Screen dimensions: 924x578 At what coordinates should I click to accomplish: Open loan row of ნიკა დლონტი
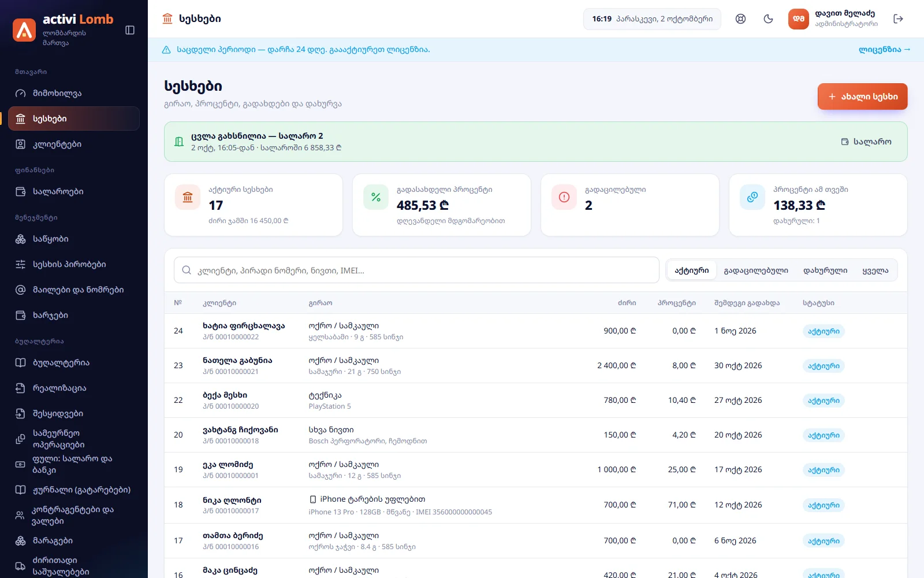[x=535, y=505]
